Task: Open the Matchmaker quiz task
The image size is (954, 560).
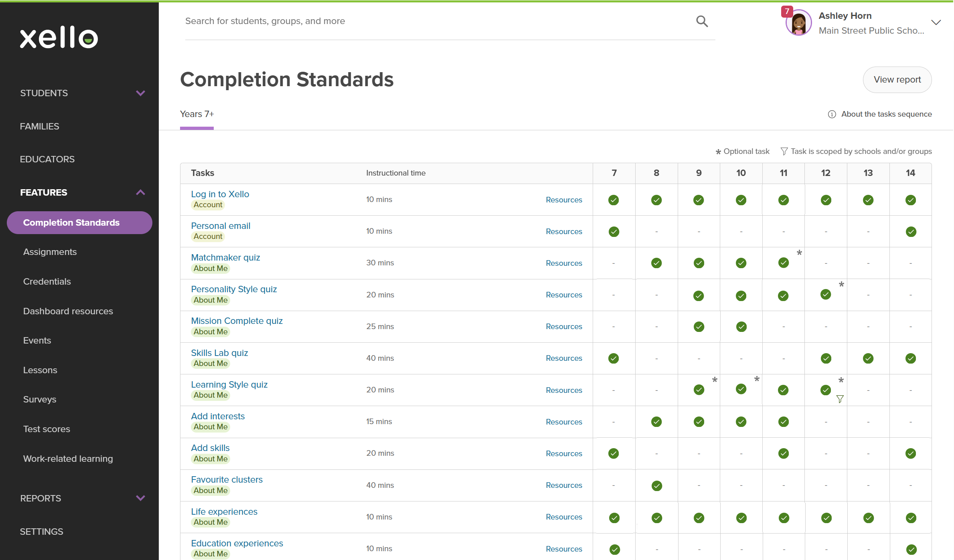Action: click(225, 257)
